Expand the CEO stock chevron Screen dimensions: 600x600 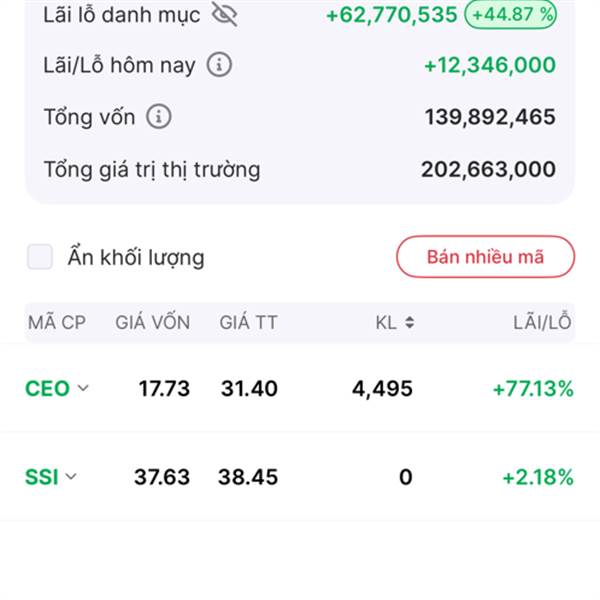(83, 388)
